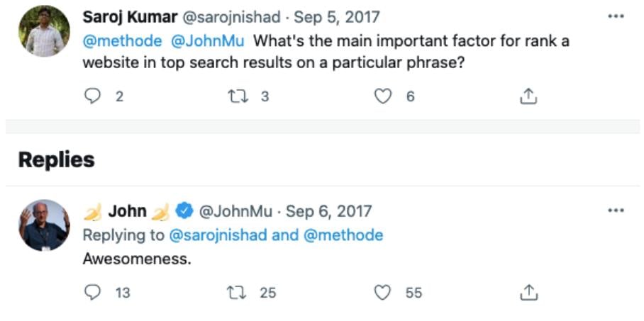Image resolution: width=644 pixels, height=321 pixels.
Task: Like John's Awesomeness reply
Action: point(383,293)
